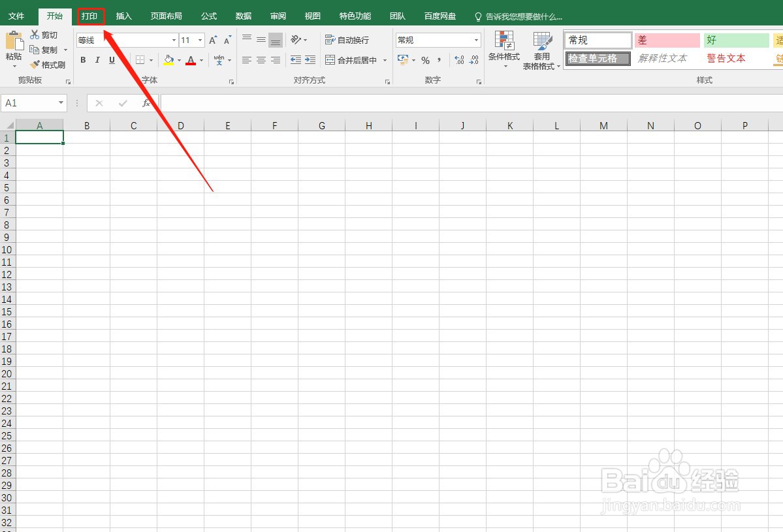Increase decimal places
This screenshot has width=783, height=532.
click(x=459, y=60)
